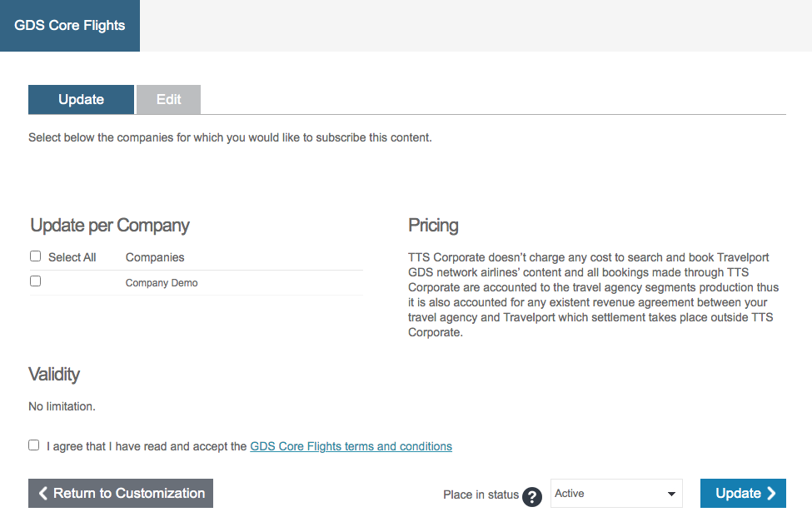Check the Company Demo row checkbox
Screen dimensions: 812x532
35,281
